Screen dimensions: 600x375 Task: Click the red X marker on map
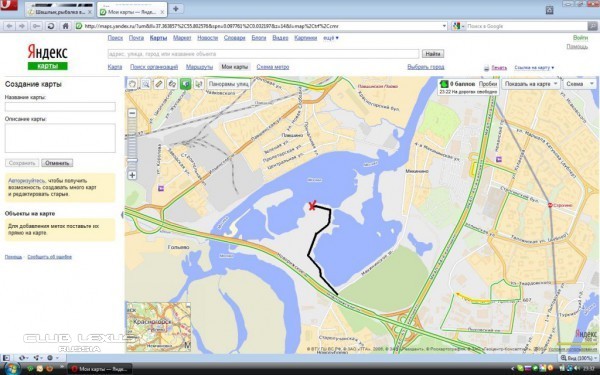click(x=312, y=206)
